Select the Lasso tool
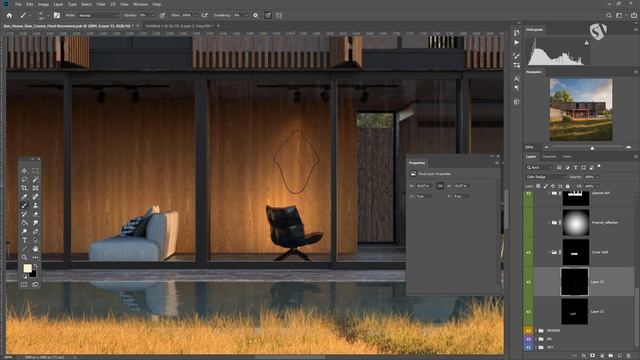The width and height of the screenshot is (640, 360). point(24,180)
